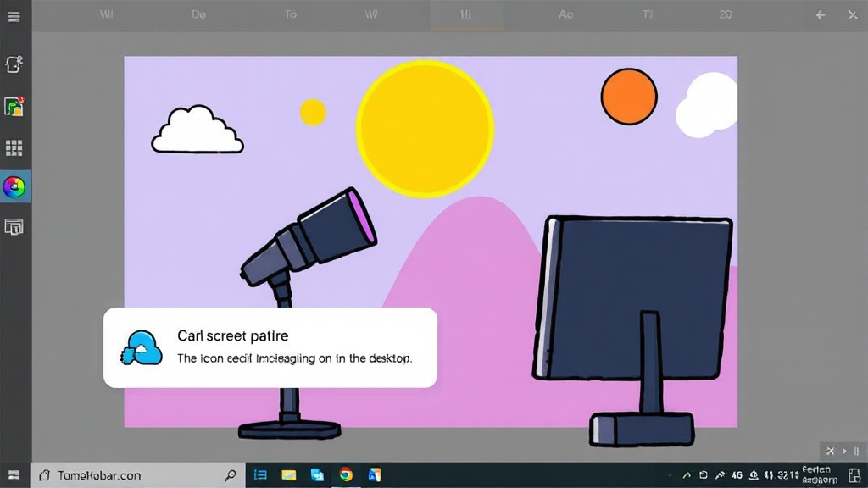The width and height of the screenshot is (868, 488).
Task: Select the rainbow color wheel sidebar icon
Action: point(14,187)
